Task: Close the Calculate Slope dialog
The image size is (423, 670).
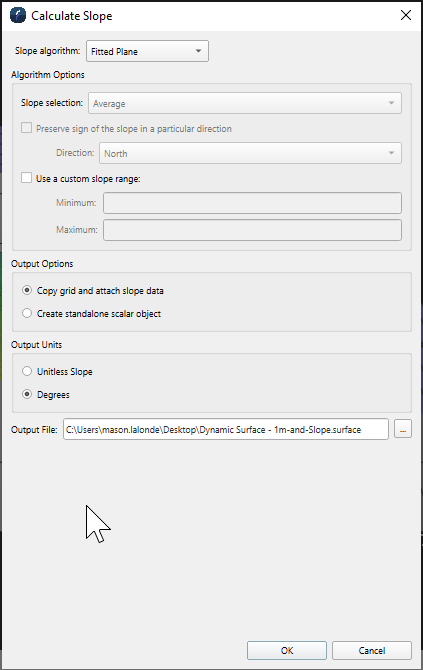Action: click(x=405, y=15)
